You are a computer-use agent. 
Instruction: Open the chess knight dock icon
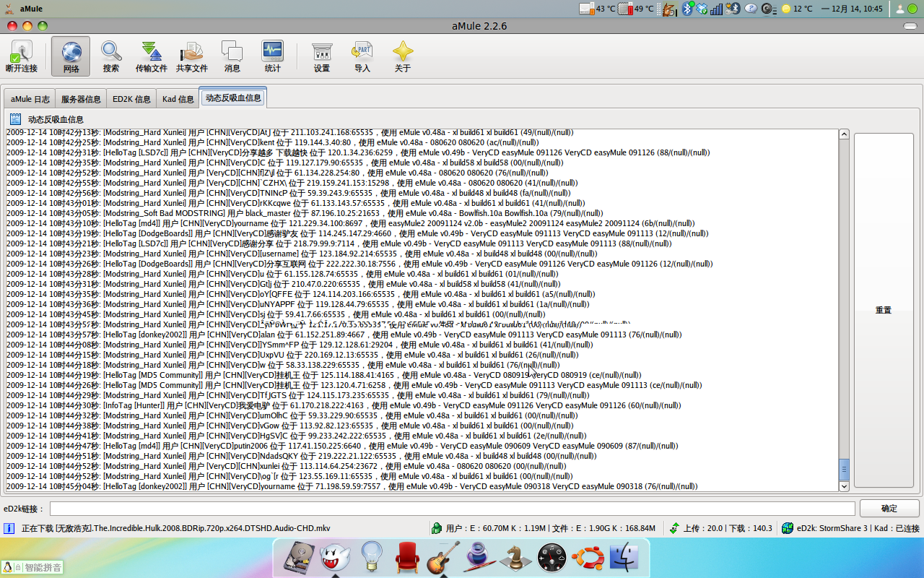[x=516, y=557]
